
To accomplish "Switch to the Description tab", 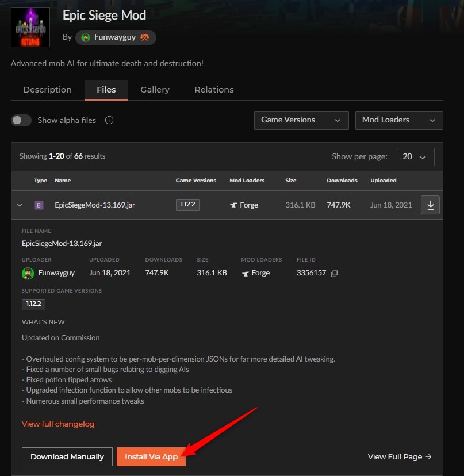I will (x=47, y=90).
